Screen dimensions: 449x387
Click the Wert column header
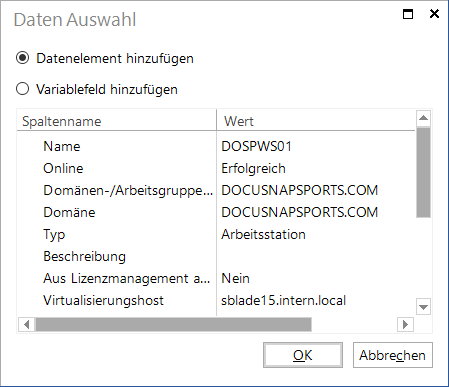(x=316, y=121)
